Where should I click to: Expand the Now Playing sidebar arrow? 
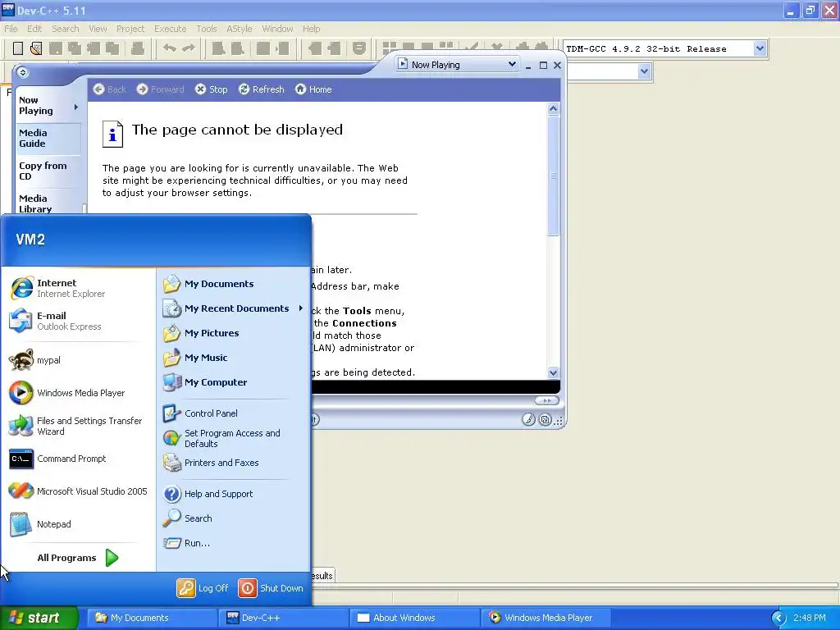coord(76,107)
